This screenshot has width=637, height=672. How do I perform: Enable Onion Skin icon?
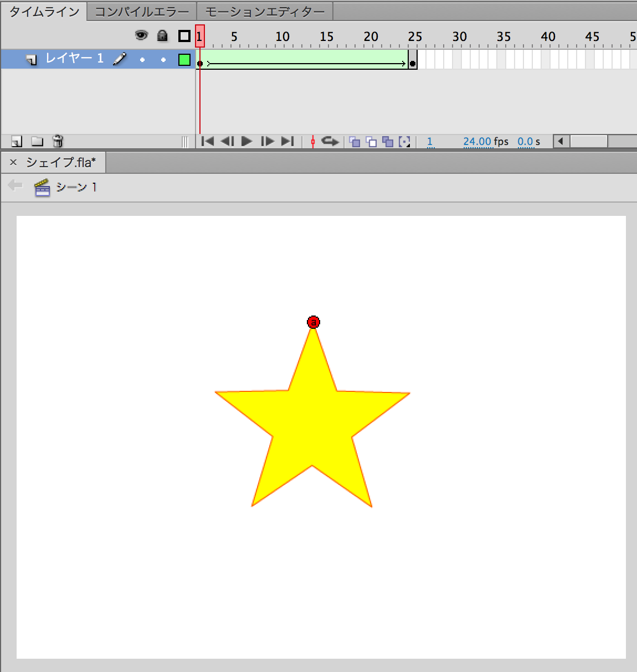pos(355,142)
